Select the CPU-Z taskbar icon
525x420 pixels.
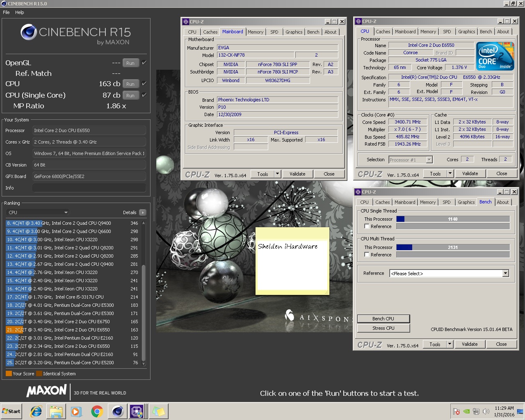coord(137,411)
